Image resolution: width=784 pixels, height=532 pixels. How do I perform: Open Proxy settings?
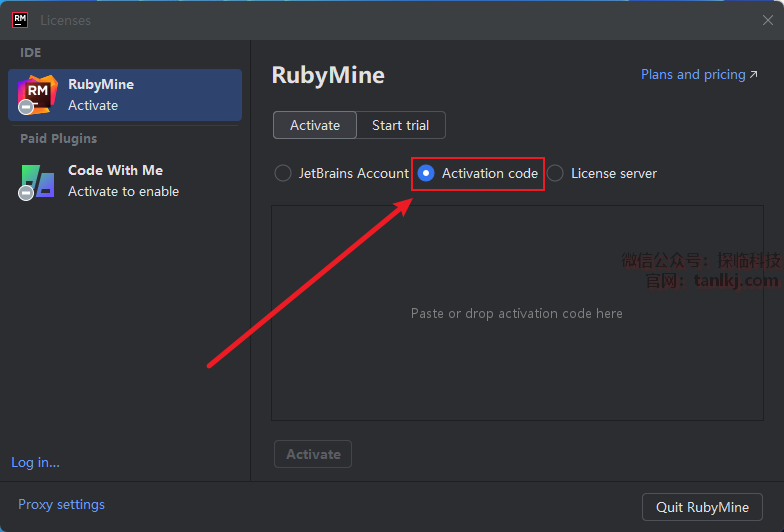(x=61, y=504)
